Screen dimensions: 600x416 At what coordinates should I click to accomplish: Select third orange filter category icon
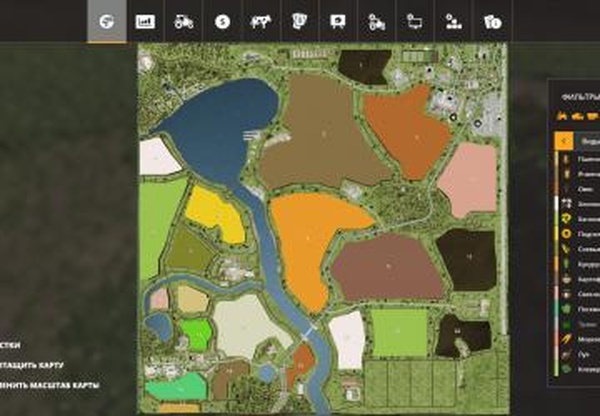point(592,116)
